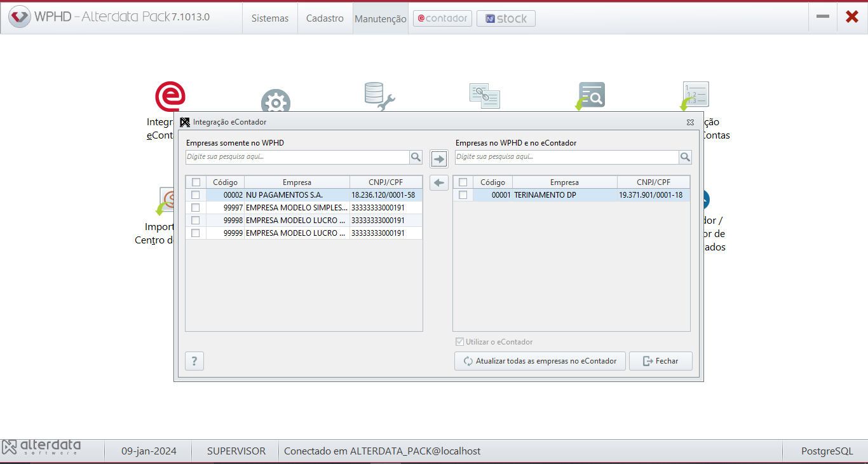
Task: Move selected companies right to eContador
Action: (x=439, y=159)
